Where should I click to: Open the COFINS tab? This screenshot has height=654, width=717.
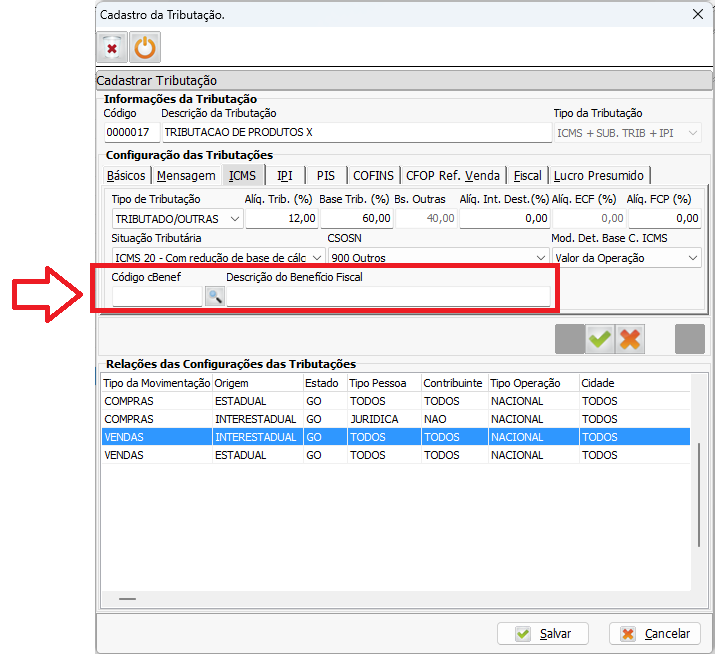(373, 175)
